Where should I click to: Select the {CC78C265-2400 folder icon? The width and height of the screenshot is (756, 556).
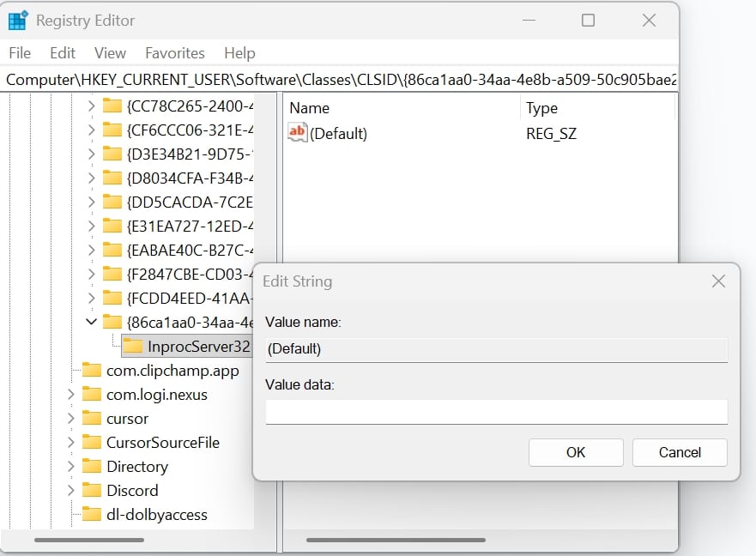112,106
